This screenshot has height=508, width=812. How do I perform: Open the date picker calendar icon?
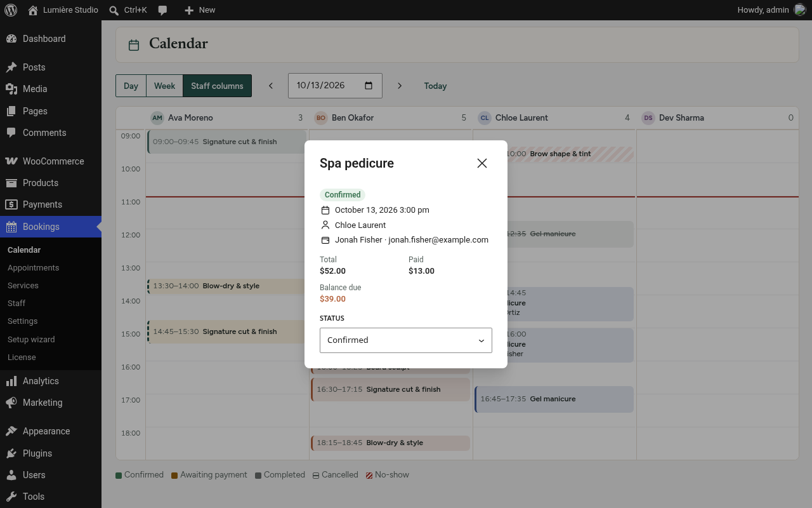pyautogui.click(x=369, y=86)
